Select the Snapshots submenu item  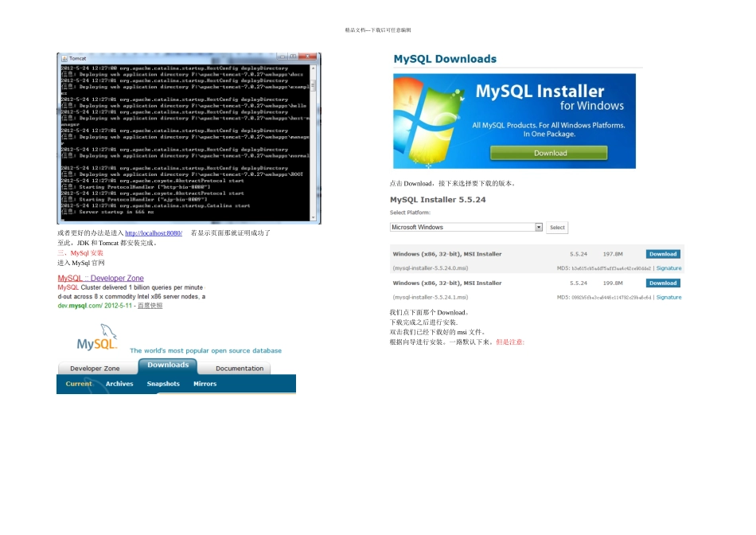[x=163, y=384]
